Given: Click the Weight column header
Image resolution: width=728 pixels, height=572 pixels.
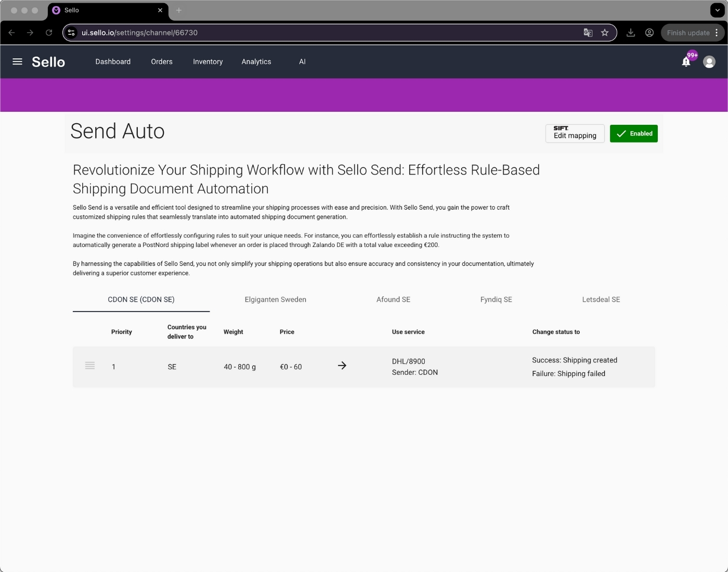Looking at the screenshot, I should click(x=233, y=332).
